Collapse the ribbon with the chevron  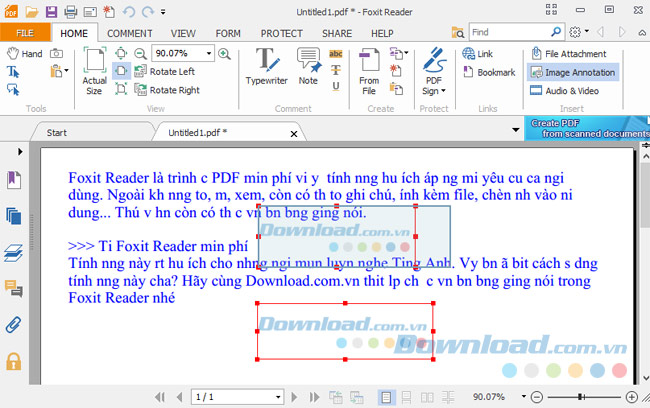[x=642, y=33]
